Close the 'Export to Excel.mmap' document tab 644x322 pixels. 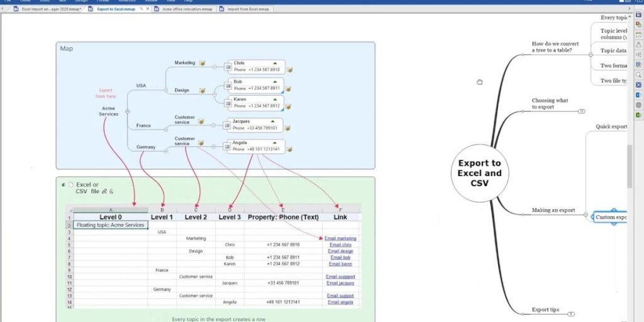148,9
